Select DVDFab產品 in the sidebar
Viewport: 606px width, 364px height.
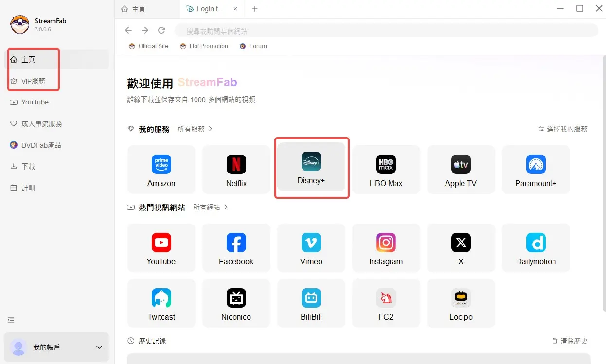click(56, 145)
